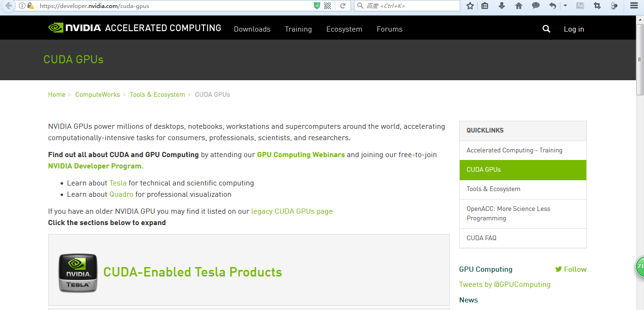Click the GPU Computing sidebar heading
This screenshot has height=310, width=644.
486,269
